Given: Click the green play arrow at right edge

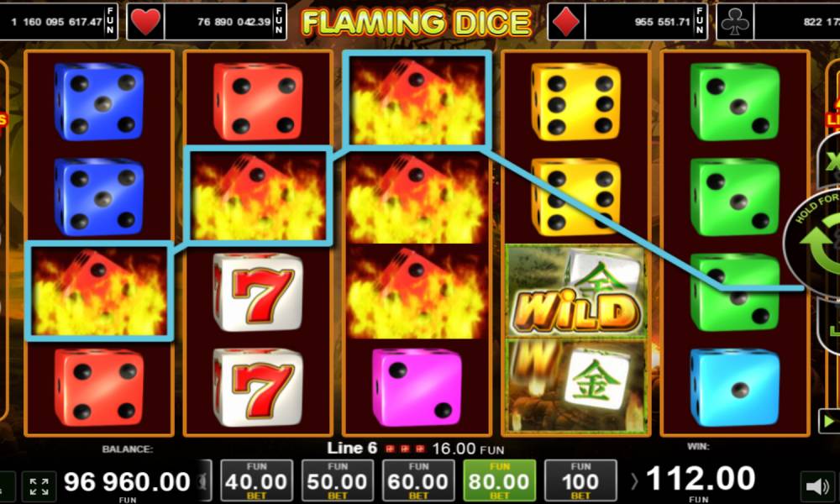Looking at the screenshot, I should 829,422.
